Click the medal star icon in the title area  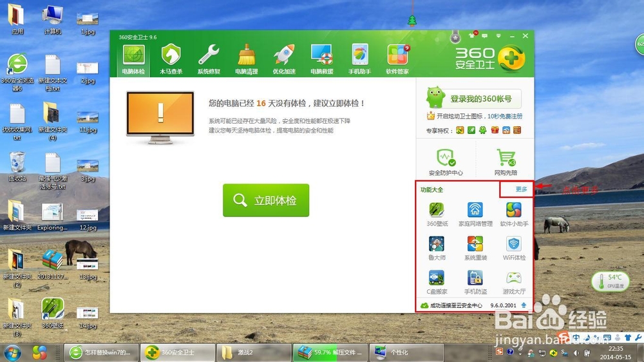pos(455,37)
